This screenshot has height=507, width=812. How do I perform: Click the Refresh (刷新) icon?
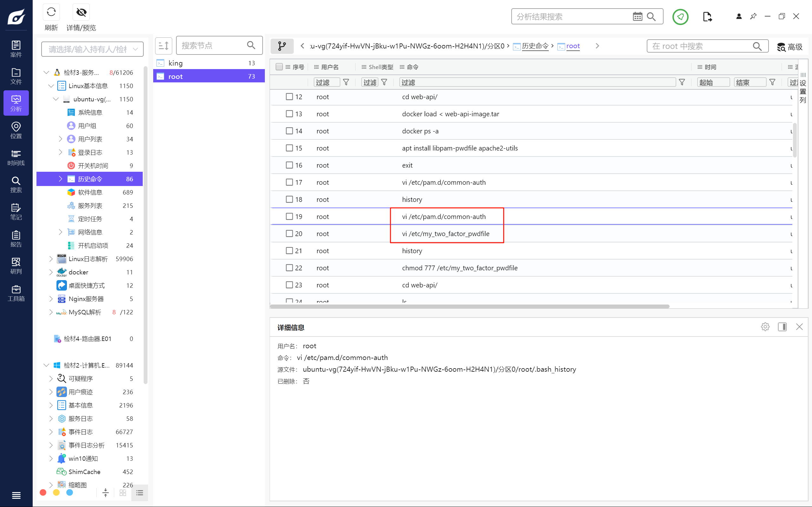51,12
